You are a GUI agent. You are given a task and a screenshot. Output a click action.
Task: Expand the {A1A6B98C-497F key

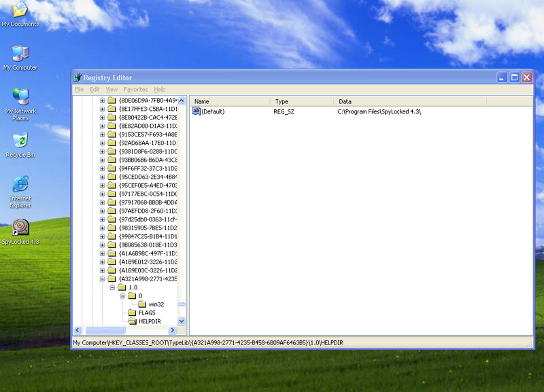102,253
